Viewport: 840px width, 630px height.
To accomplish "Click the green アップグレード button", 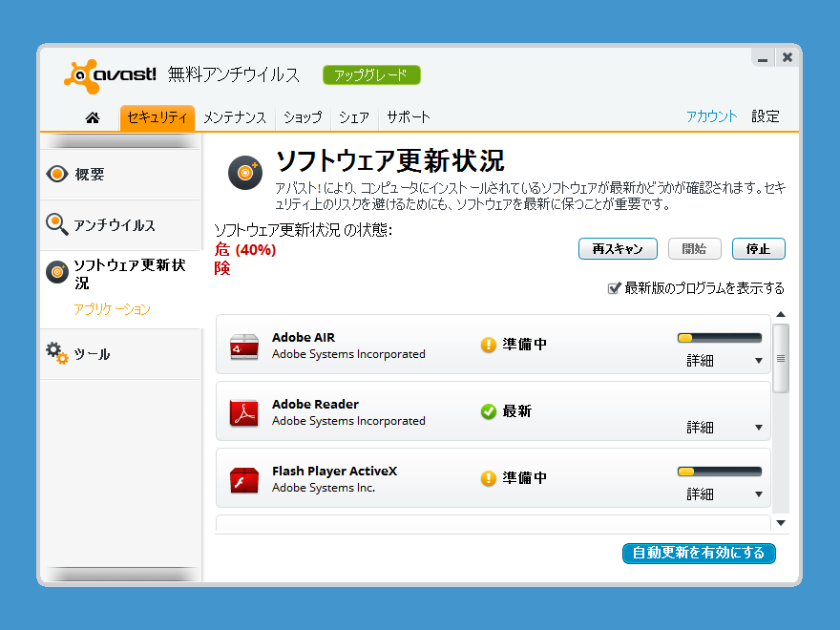I will 371,75.
